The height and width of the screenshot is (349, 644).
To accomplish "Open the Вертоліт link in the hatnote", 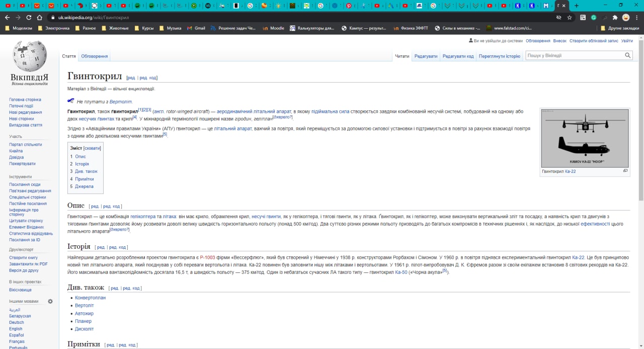I will [x=121, y=102].
